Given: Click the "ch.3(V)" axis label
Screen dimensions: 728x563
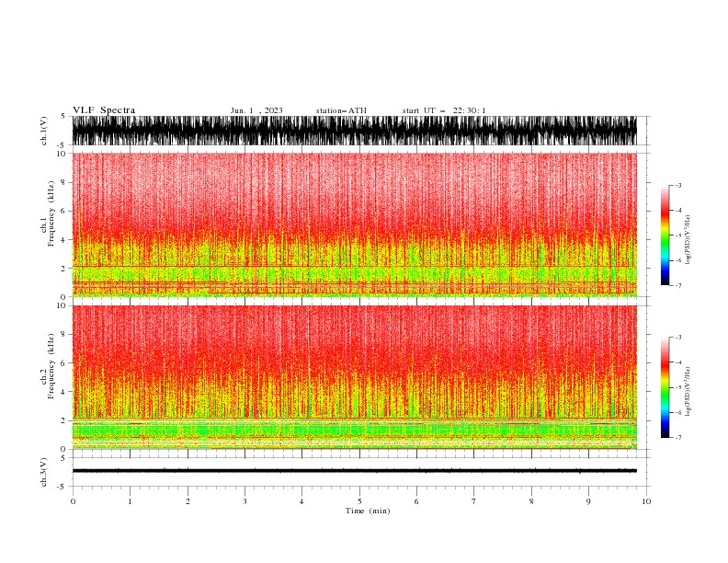Looking at the screenshot, I should point(44,472).
